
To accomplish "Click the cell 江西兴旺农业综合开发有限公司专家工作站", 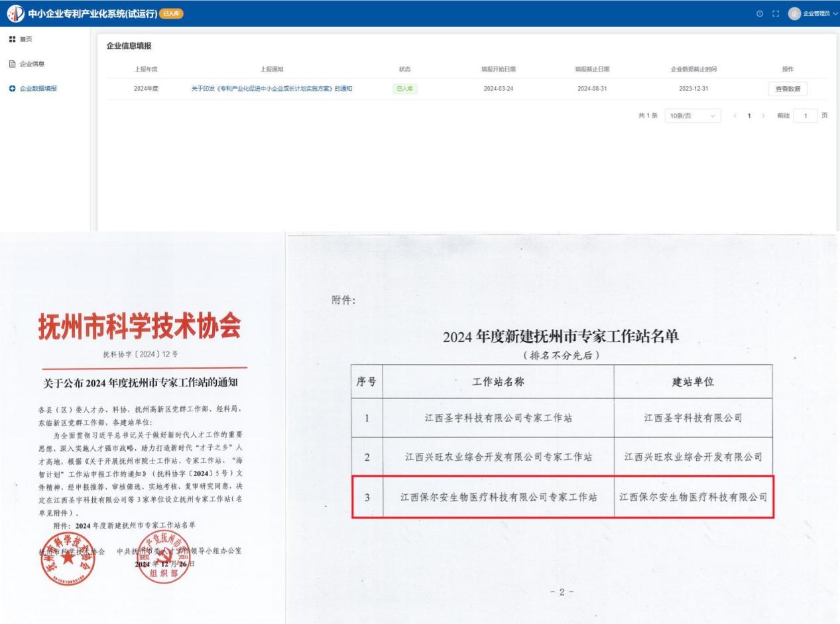I will (x=499, y=457).
